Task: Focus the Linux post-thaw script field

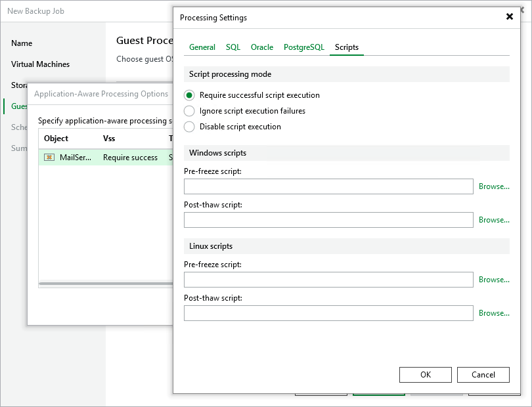Action: click(328, 313)
